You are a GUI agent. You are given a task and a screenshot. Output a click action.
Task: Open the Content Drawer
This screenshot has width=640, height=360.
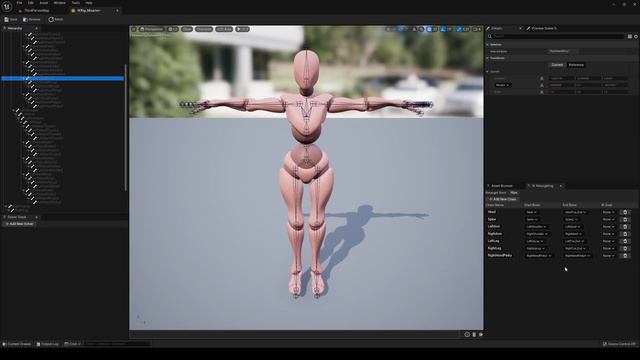(x=17, y=344)
